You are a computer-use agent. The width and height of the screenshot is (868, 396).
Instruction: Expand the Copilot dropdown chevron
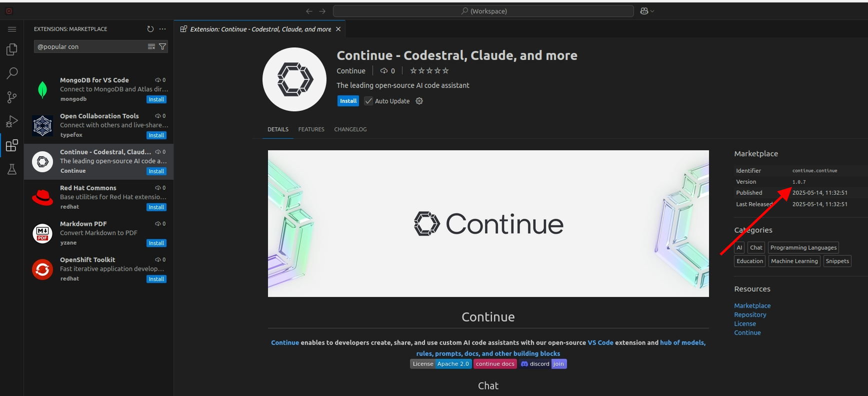point(652,11)
